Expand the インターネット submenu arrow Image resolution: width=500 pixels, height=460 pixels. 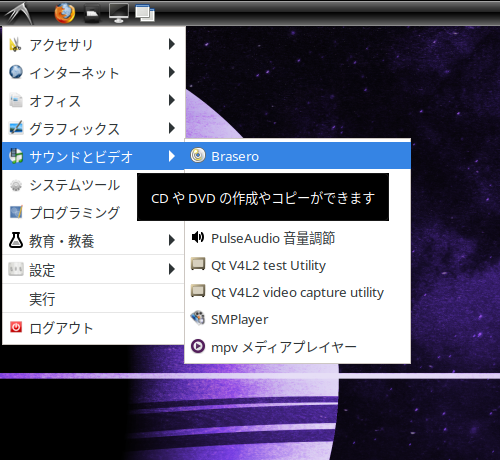point(172,72)
